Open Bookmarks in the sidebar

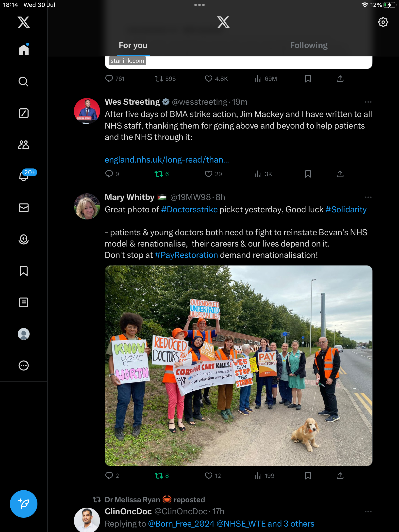point(23,271)
